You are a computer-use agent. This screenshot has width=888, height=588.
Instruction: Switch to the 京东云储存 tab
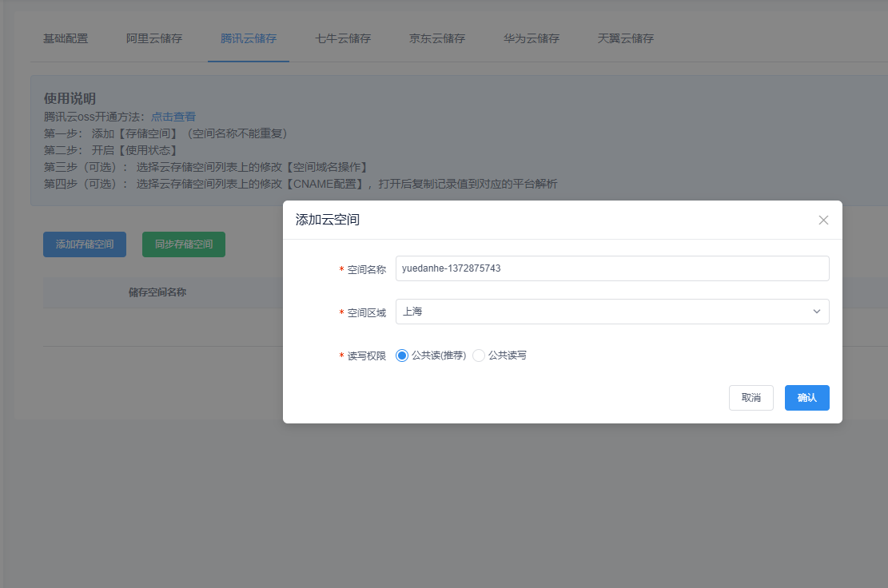[437, 38]
